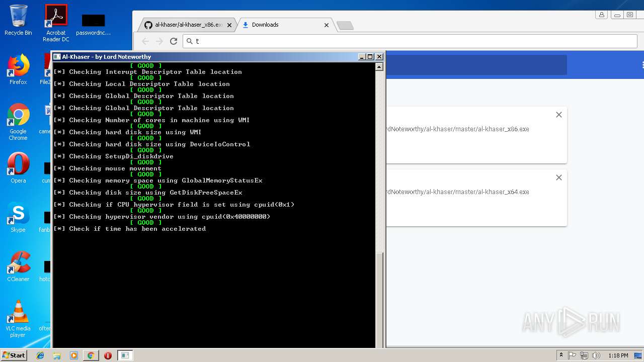Viewport: 644px width, 362px height.
Task: Click the taskbar clock 1:18 PM
Action: (x=618, y=355)
